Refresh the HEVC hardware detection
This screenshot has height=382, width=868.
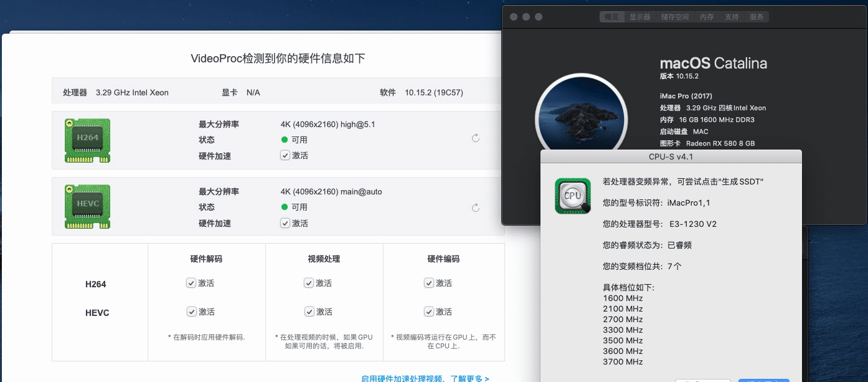[476, 207]
